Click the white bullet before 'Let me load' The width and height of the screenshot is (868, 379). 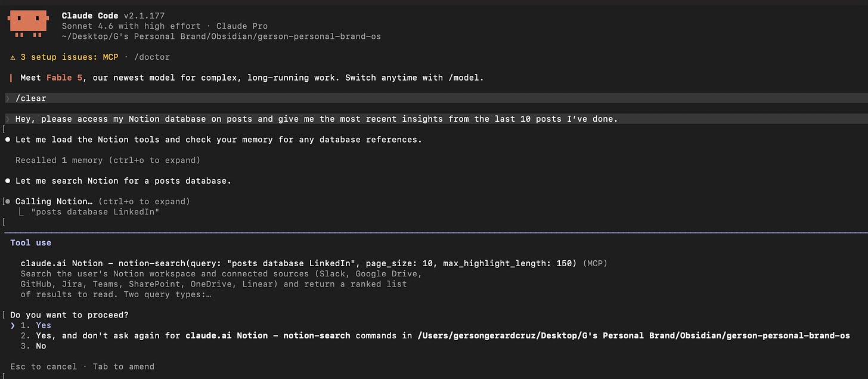8,140
